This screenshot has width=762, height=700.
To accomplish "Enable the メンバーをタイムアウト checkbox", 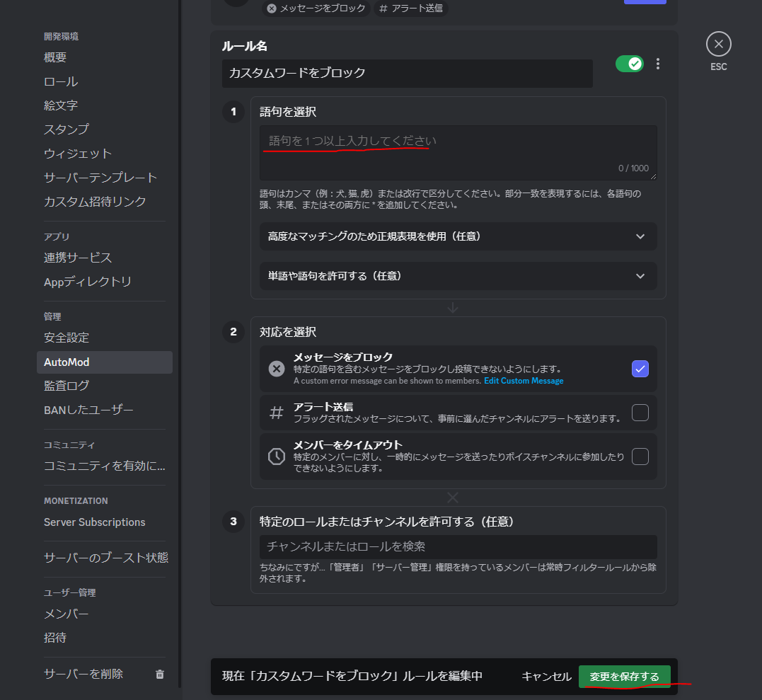I will coord(640,457).
